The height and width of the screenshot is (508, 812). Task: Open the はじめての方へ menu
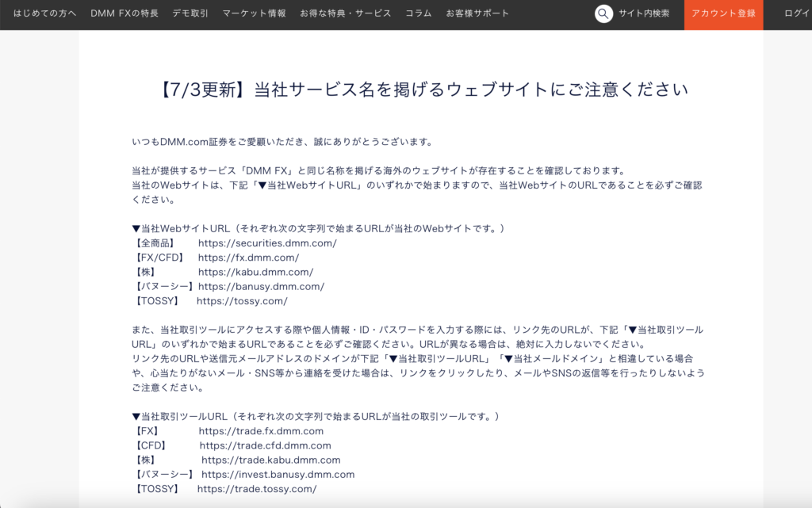click(x=44, y=13)
